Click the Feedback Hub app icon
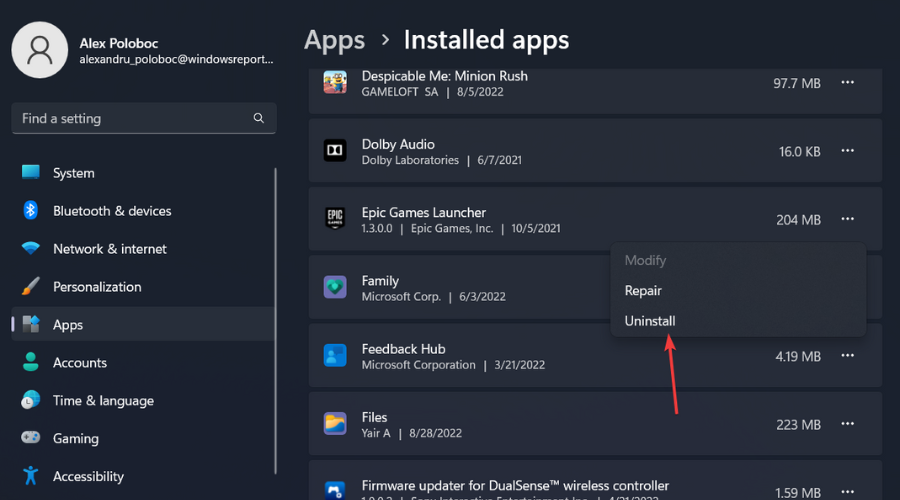The height and width of the screenshot is (500, 900). tap(335, 355)
